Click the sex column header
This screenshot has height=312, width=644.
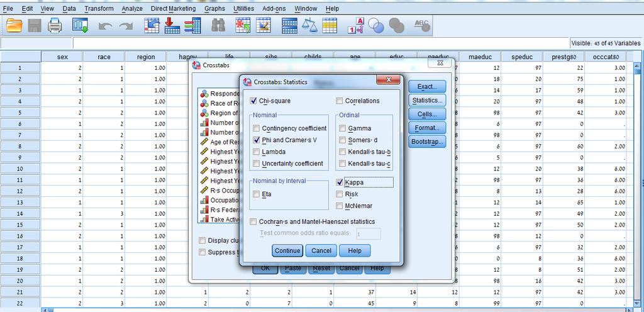[62, 57]
